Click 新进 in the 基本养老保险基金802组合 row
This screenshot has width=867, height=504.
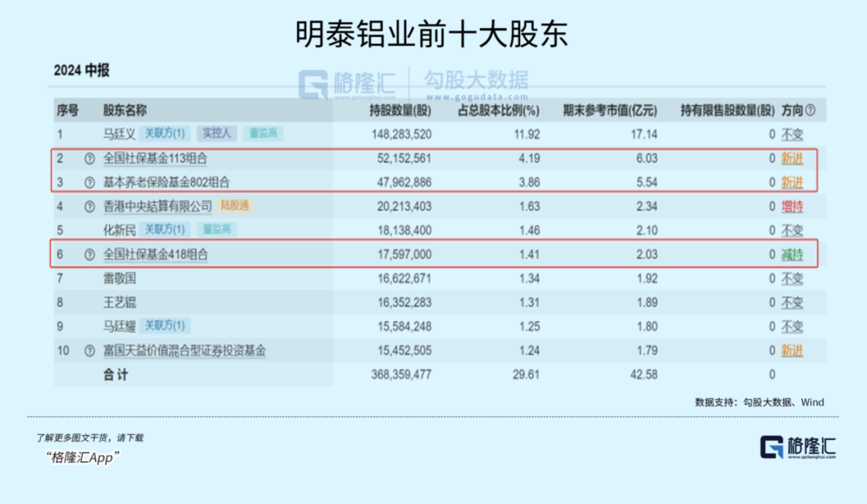792,182
